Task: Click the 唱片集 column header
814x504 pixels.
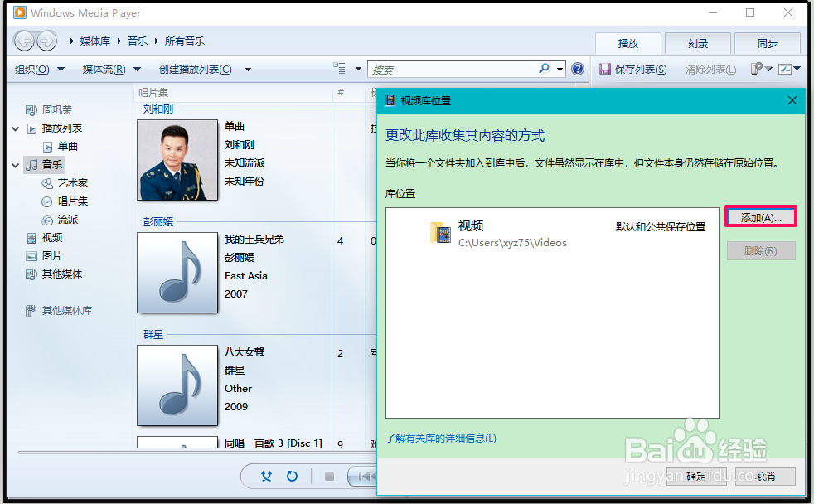Action: (x=233, y=92)
